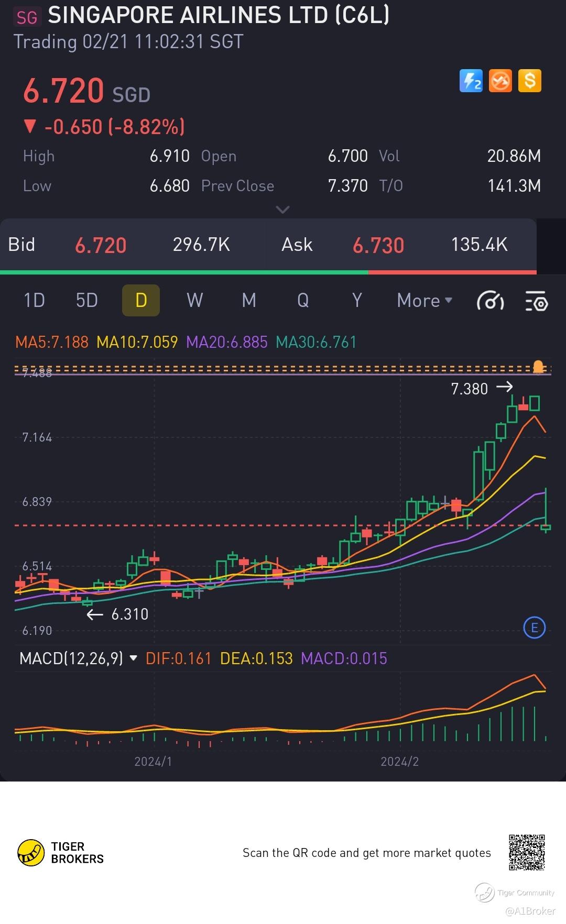Screen dimensions: 566x924
Task: Tap the 2024/2 date axis label
Action: pyautogui.click(x=400, y=762)
